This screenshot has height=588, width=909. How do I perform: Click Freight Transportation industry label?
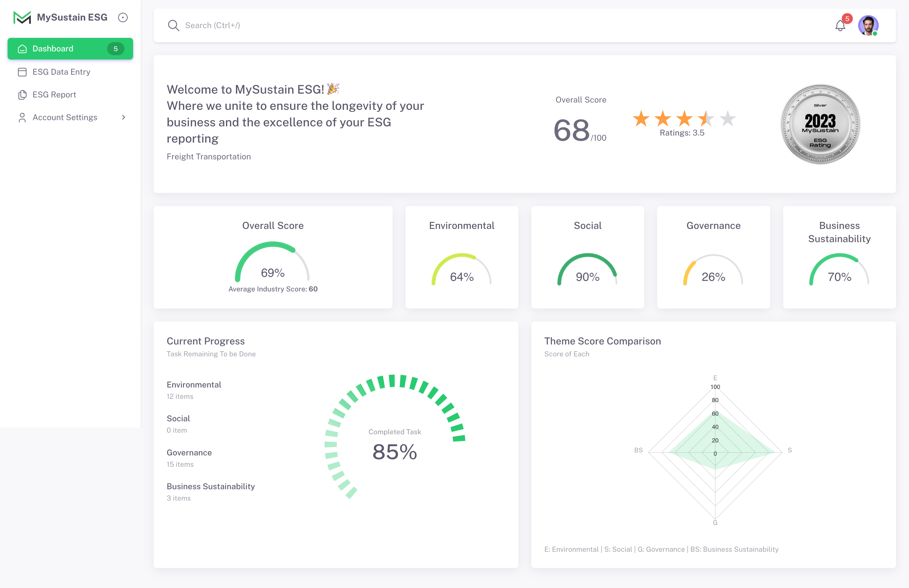click(209, 157)
